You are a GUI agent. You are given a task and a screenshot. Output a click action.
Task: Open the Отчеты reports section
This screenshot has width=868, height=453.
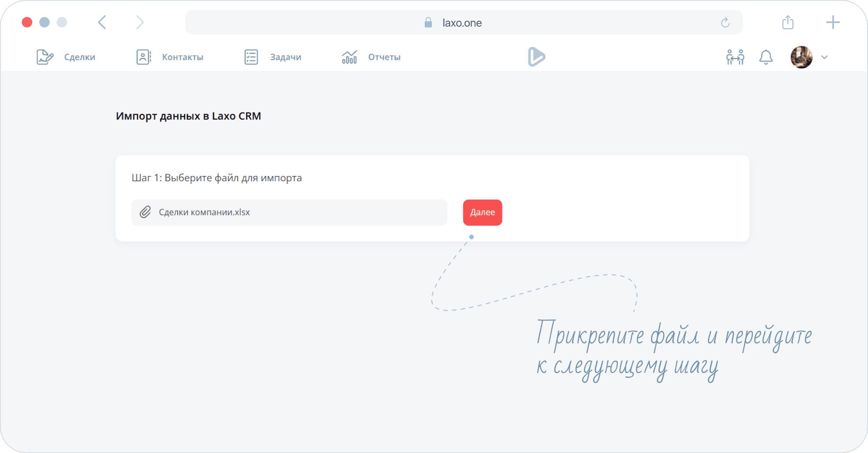pos(384,57)
